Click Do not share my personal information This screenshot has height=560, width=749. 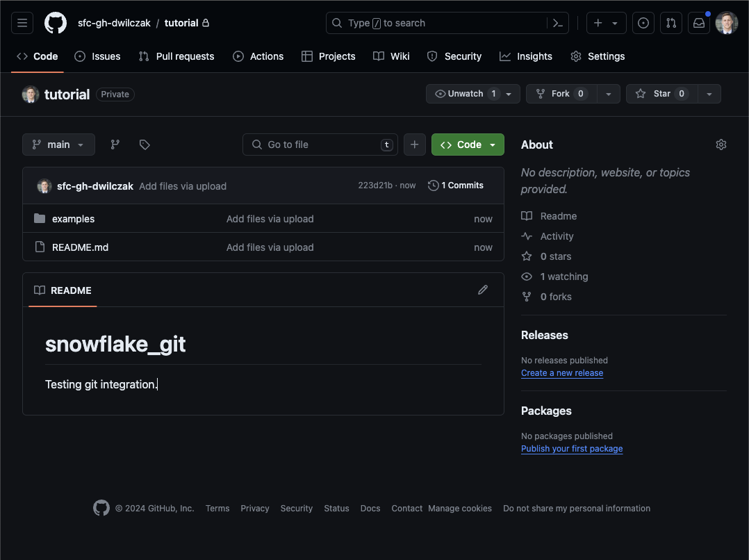pyautogui.click(x=577, y=509)
